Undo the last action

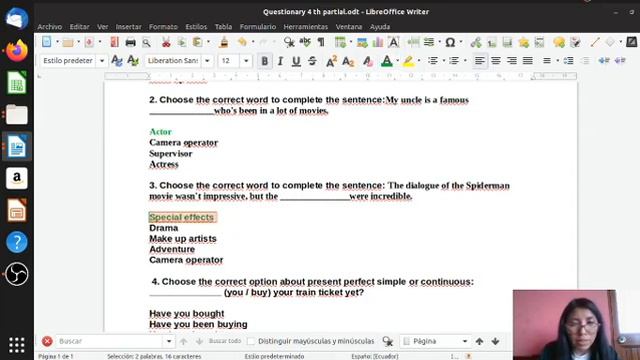point(242,42)
